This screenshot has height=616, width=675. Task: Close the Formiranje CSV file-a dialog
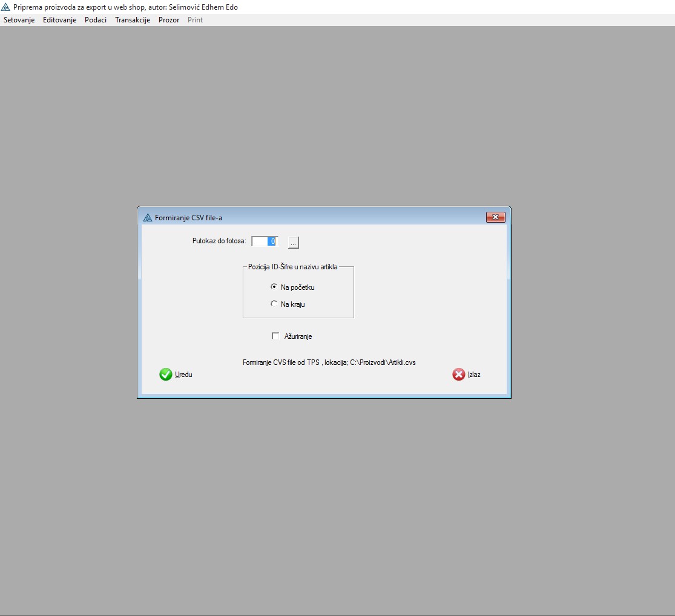click(495, 217)
